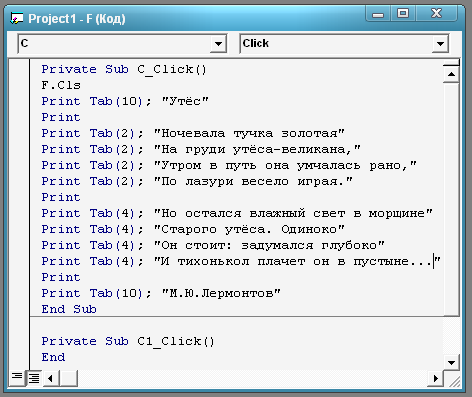Switch to Full Module View icon
This screenshot has width=472, height=397.
[34, 378]
